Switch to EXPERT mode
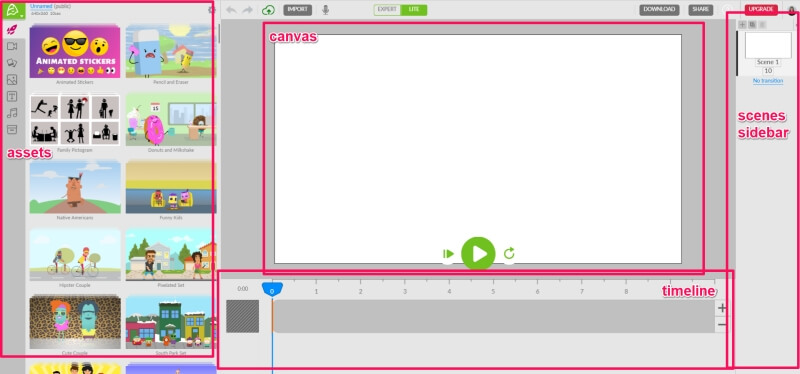The height and width of the screenshot is (374, 800). [387, 10]
